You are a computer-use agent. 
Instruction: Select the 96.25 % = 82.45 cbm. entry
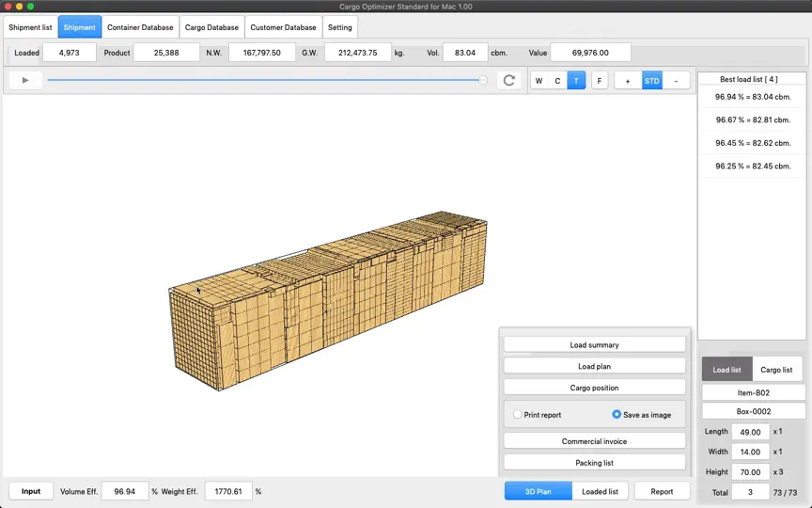(x=753, y=166)
